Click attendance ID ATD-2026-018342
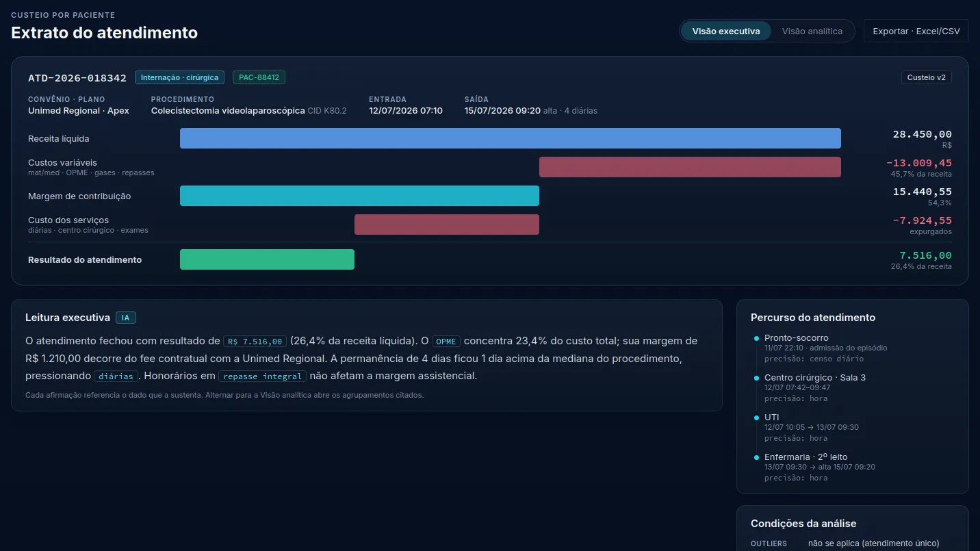 77,78
